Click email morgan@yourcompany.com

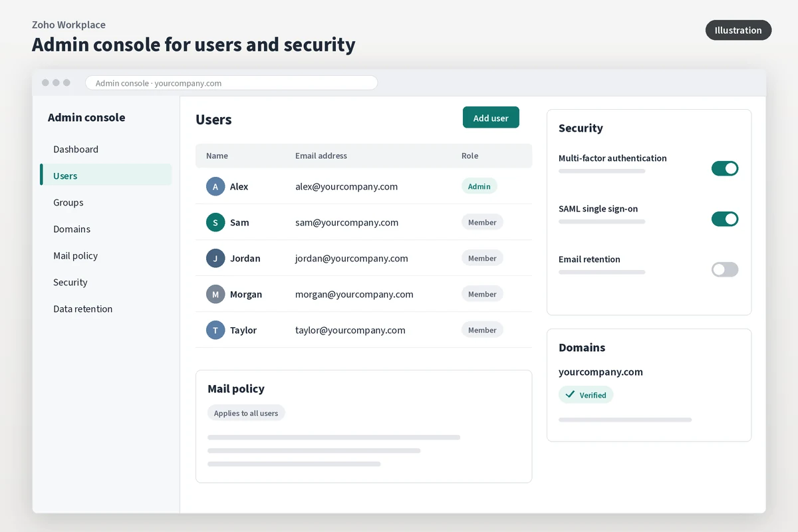(x=354, y=294)
